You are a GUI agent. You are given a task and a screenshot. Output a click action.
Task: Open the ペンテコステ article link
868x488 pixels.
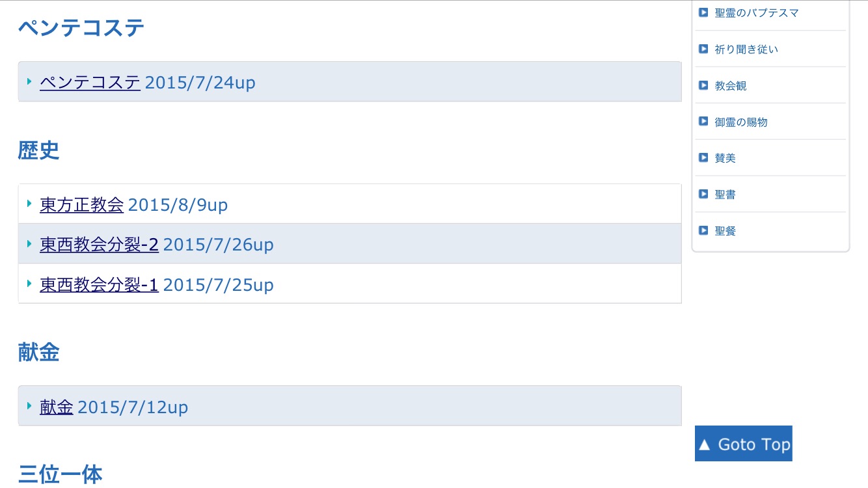click(x=90, y=83)
